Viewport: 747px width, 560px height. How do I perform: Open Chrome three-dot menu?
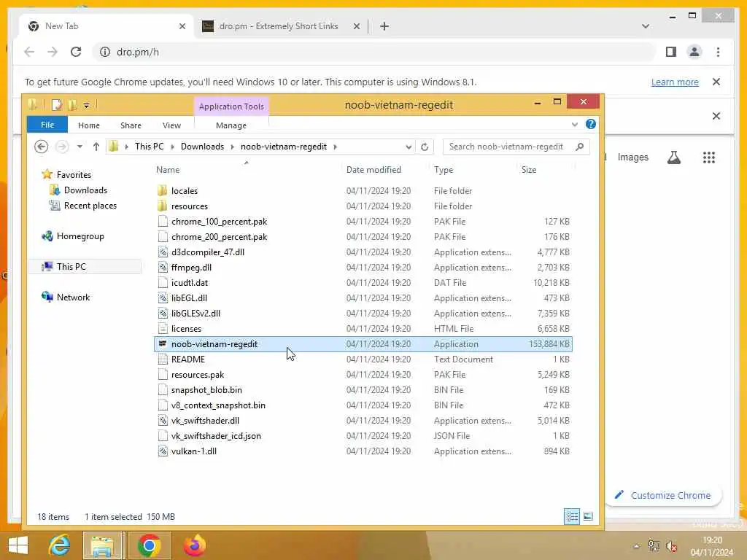[718, 52]
